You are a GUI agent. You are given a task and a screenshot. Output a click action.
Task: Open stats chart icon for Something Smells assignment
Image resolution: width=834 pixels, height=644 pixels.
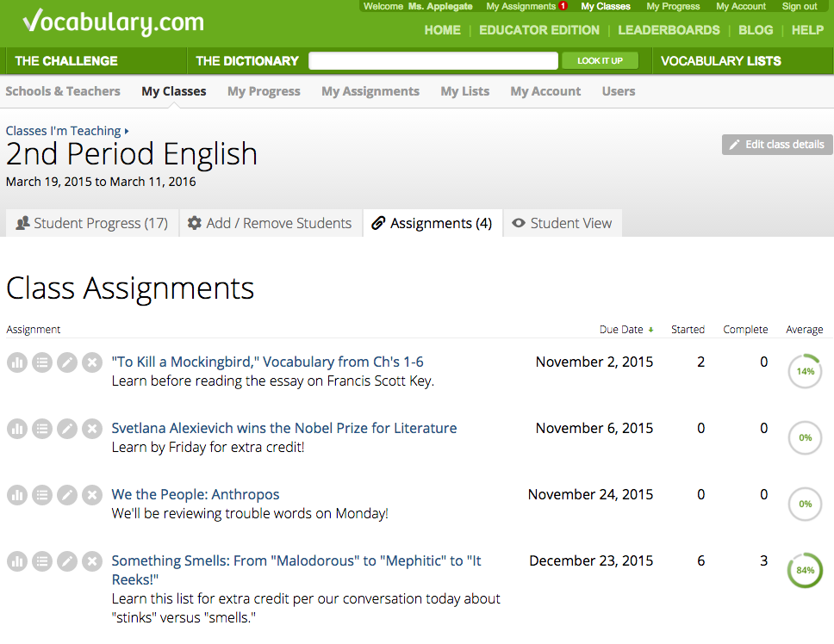(17, 561)
